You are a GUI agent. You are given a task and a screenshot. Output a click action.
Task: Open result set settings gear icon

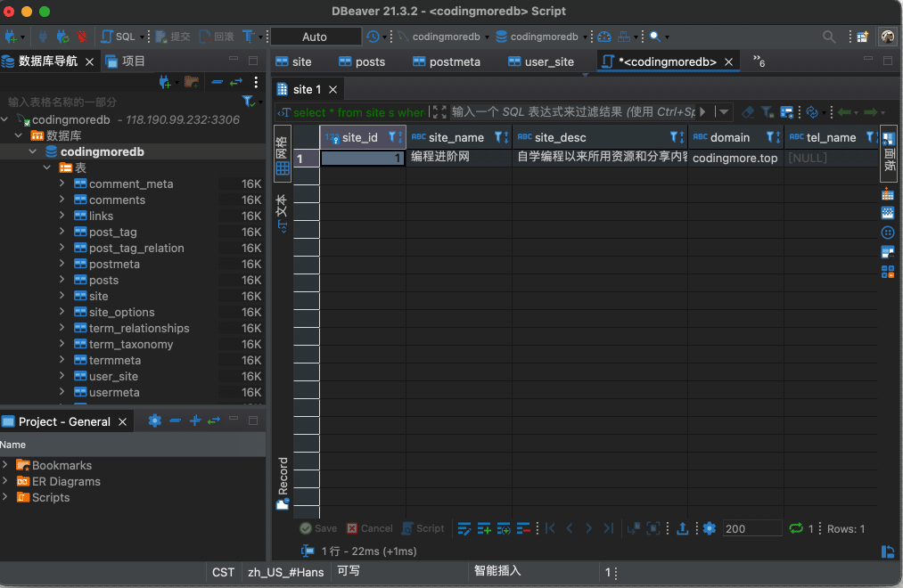coord(710,528)
